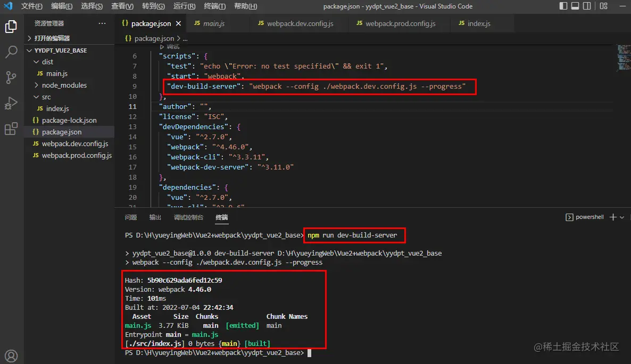Click main.js link in terminal Entrypoint line
Screen dimensions: 631x364
tap(205, 335)
